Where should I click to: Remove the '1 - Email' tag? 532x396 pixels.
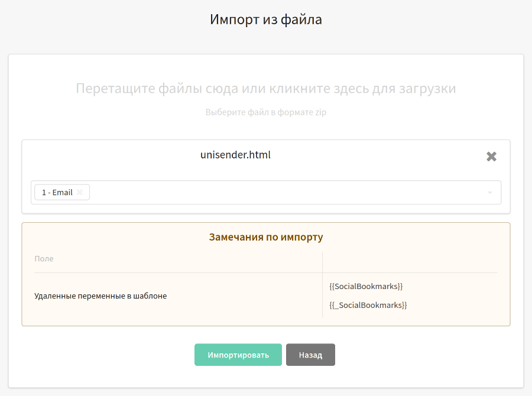(x=80, y=192)
